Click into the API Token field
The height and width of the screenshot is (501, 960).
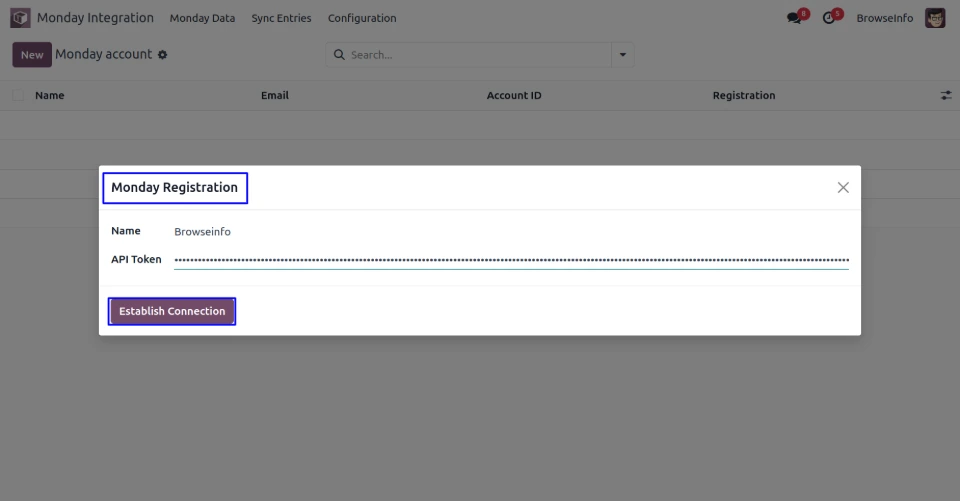(510, 260)
